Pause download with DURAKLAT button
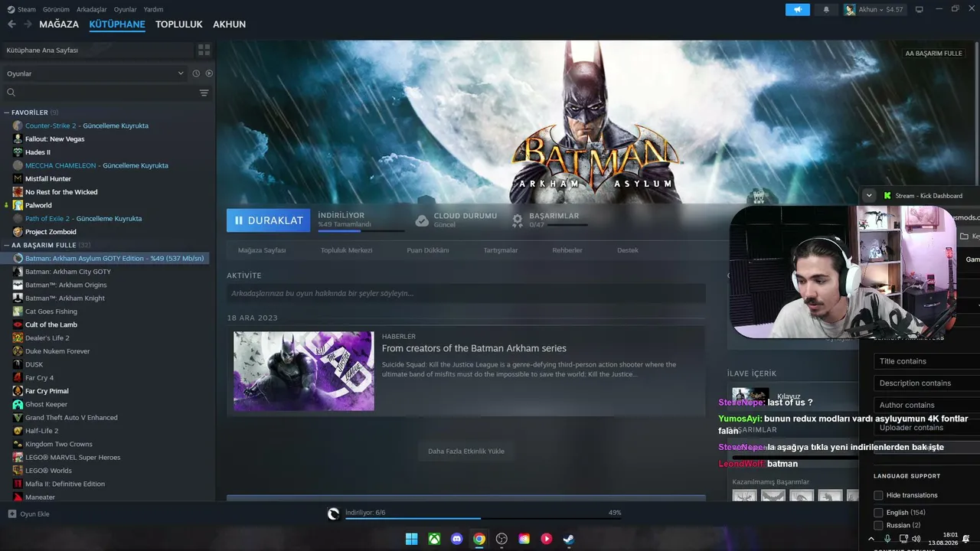This screenshot has width=980, height=551. click(x=269, y=220)
